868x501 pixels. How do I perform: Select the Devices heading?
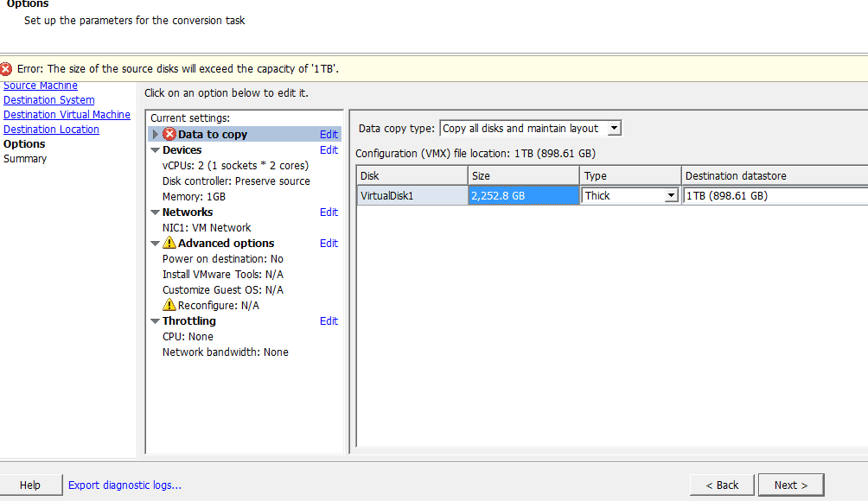pos(182,149)
